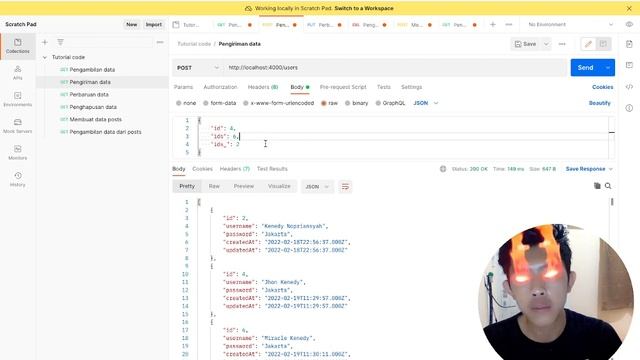
Task: Copy the response body to clipboard
Action: [597, 186]
